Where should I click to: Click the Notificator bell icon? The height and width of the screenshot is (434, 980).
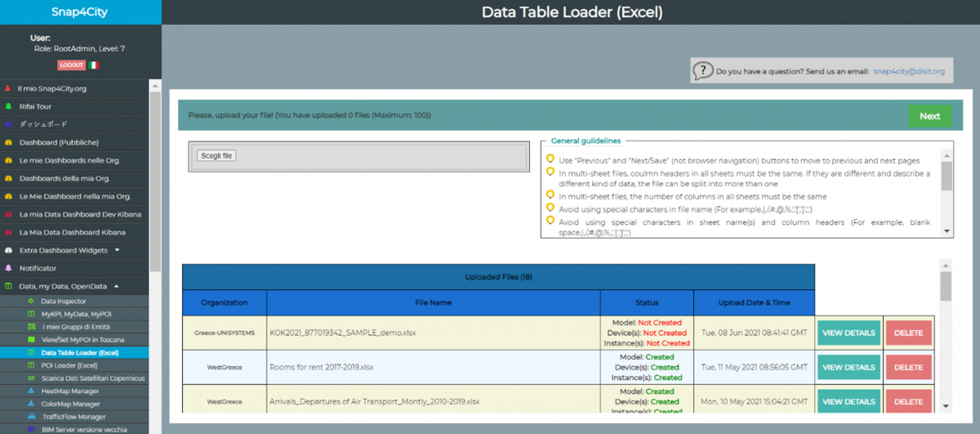tap(8, 268)
